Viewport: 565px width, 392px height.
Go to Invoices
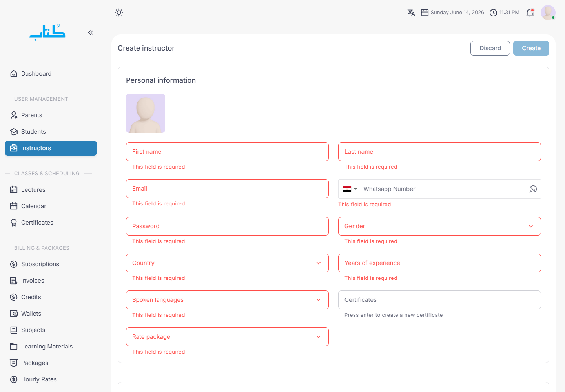click(x=51, y=281)
